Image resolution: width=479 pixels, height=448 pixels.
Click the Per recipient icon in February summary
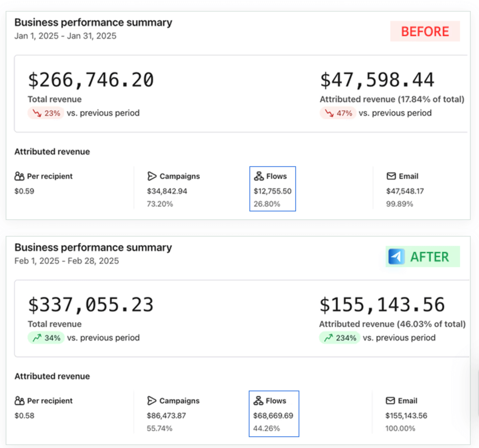click(x=19, y=401)
